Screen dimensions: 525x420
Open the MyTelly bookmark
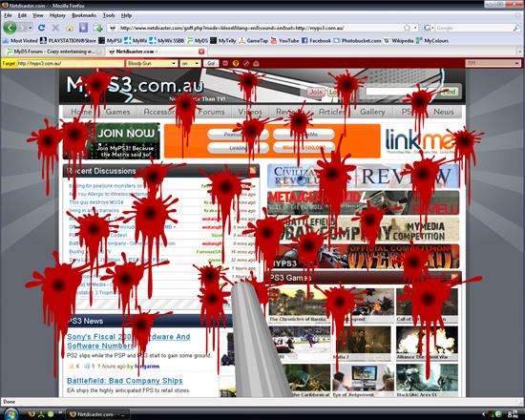(x=223, y=40)
